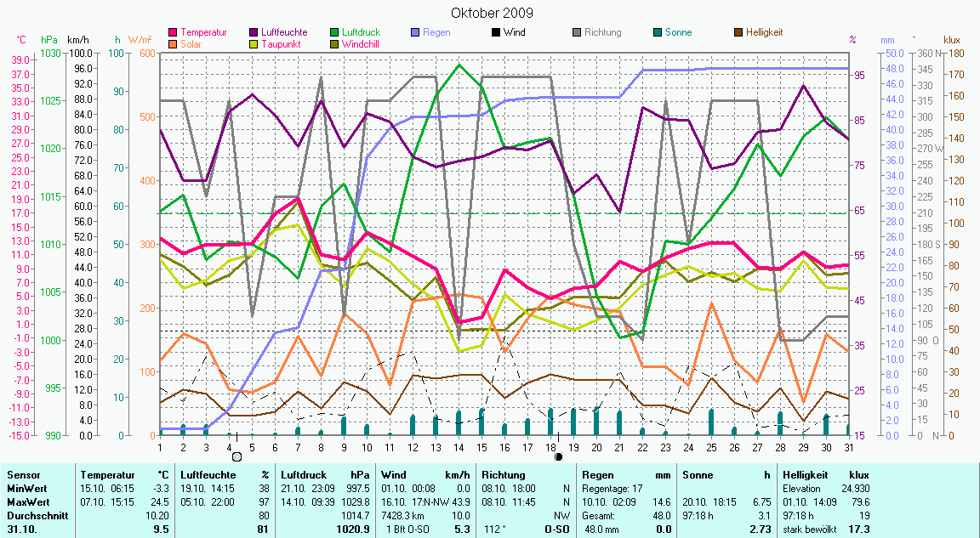Select the teal Sonne legend marker
Image resolution: width=980 pixels, height=538 pixels.
(658, 33)
